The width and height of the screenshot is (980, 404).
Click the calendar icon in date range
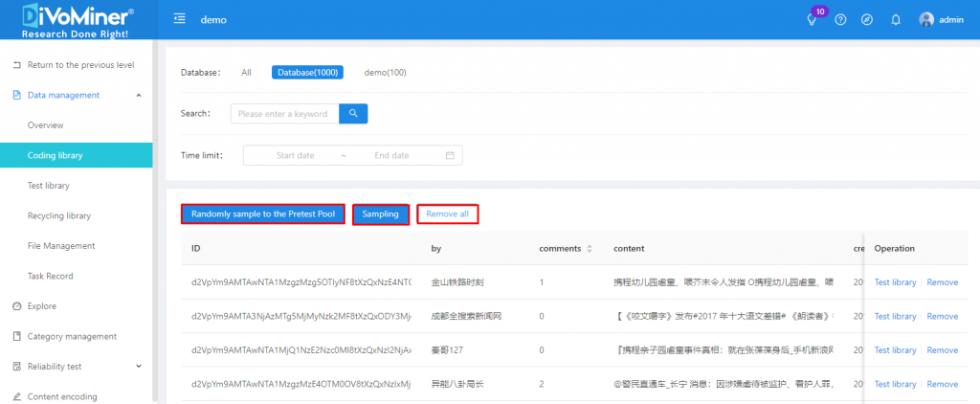tap(450, 155)
